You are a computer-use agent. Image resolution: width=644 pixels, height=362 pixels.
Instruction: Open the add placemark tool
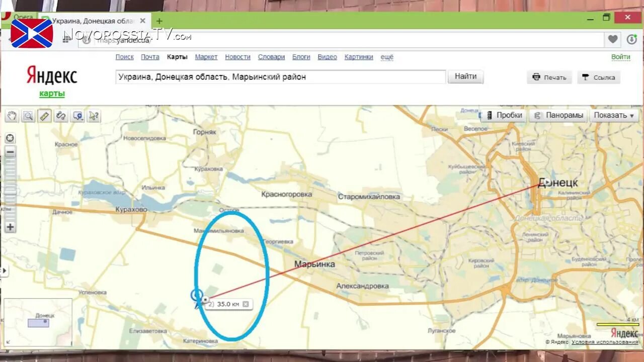coord(78,116)
